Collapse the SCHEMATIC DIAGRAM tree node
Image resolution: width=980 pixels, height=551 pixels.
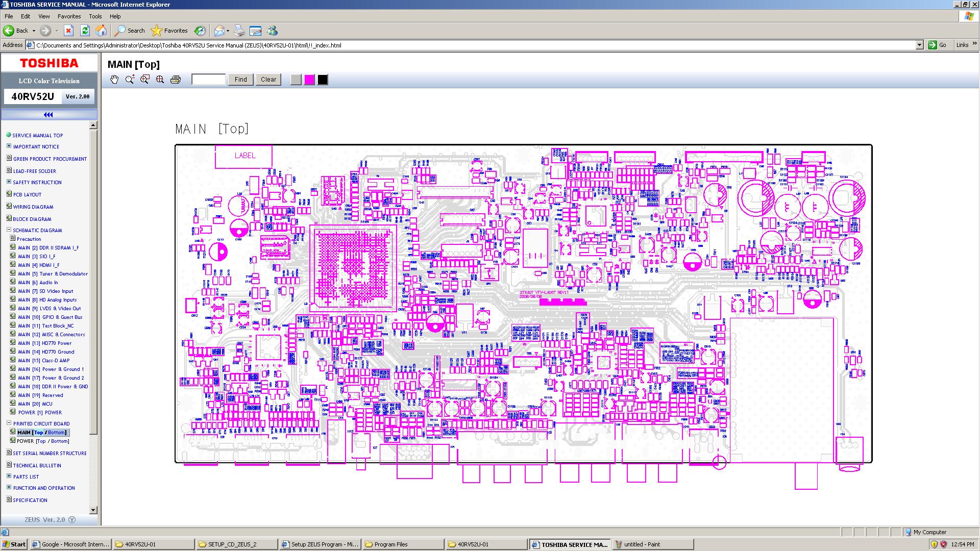[9, 230]
